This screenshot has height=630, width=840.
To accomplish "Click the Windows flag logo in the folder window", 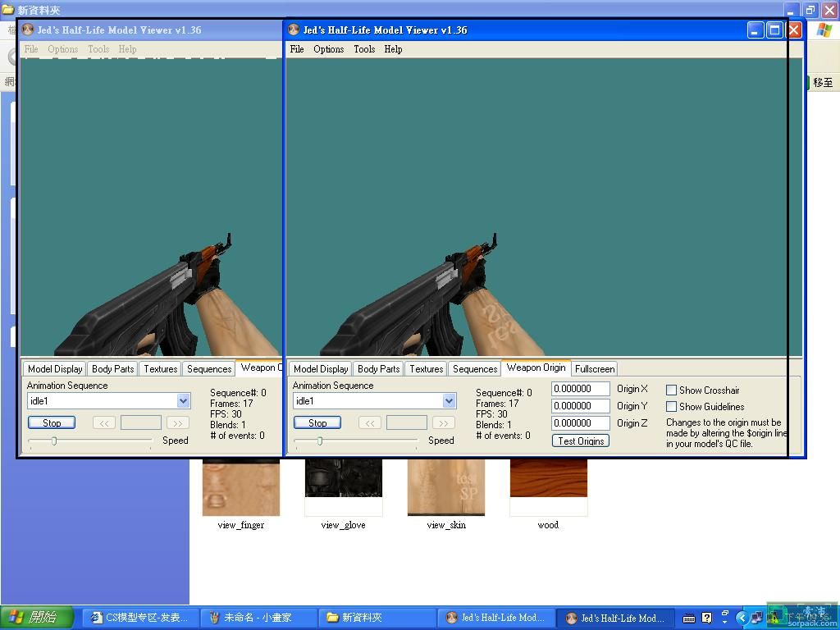I will point(824,30).
